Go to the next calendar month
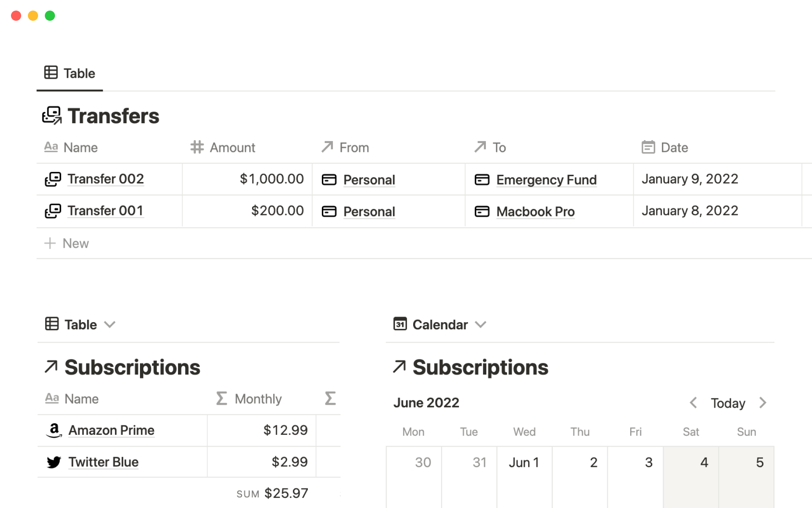 point(763,403)
